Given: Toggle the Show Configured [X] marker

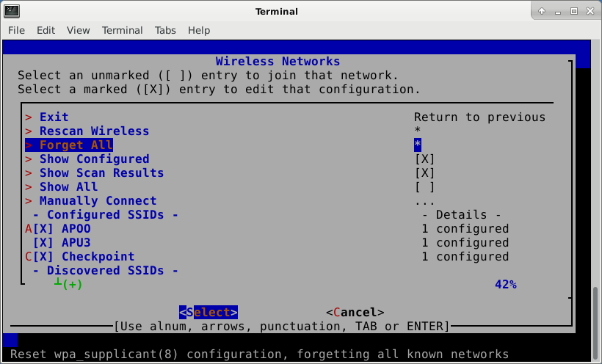Looking at the screenshot, I should [424, 159].
